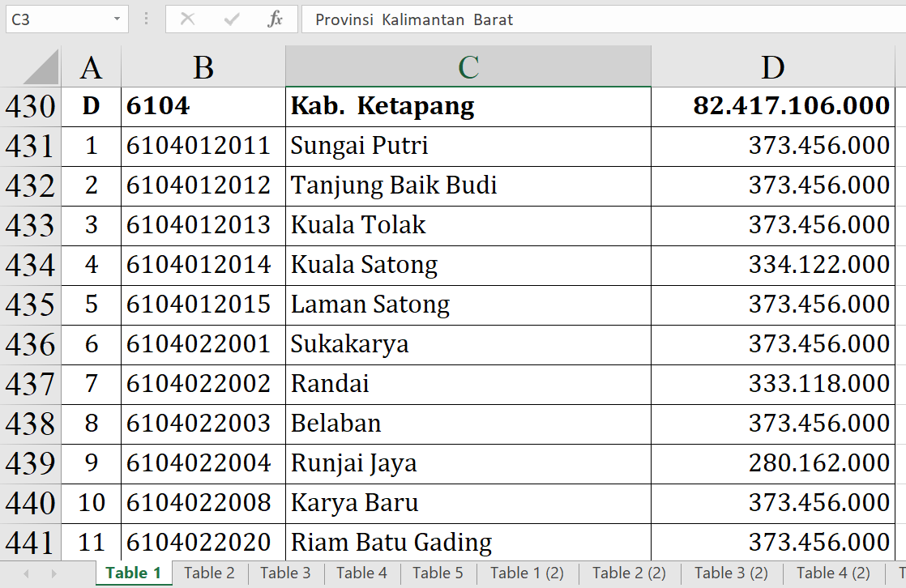Click the three-dot handle beside Name Box
The width and height of the screenshot is (906, 588).
click(x=147, y=19)
